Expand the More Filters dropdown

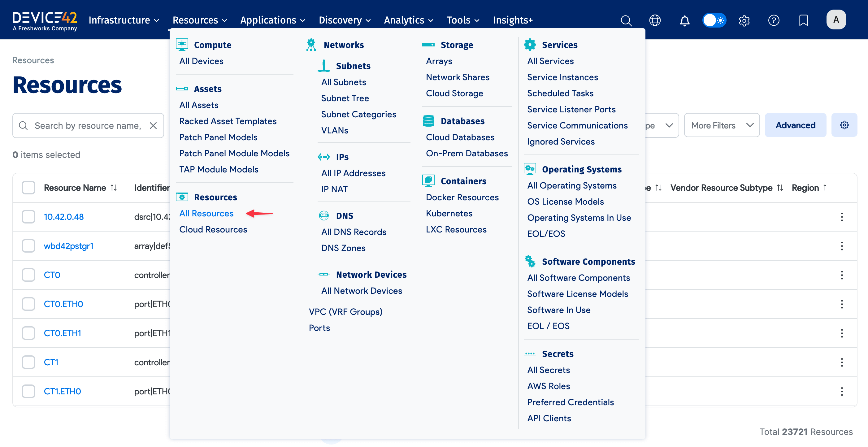[x=722, y=125]
